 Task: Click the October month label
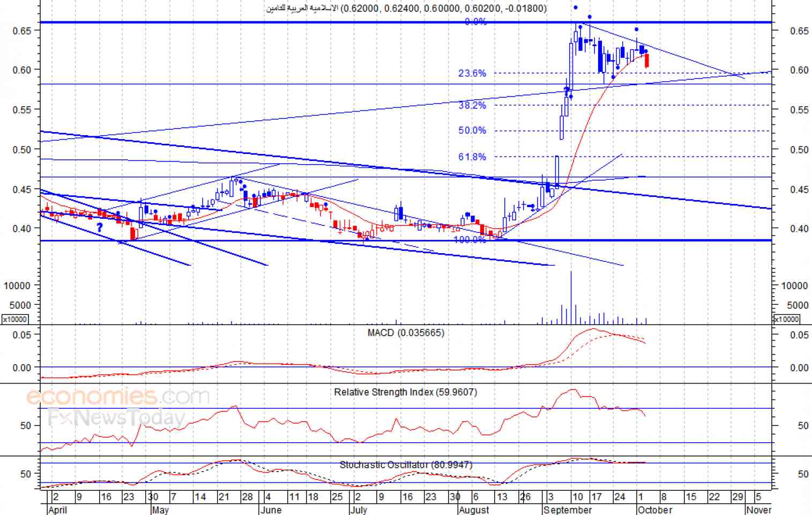[x=655, y=510]
